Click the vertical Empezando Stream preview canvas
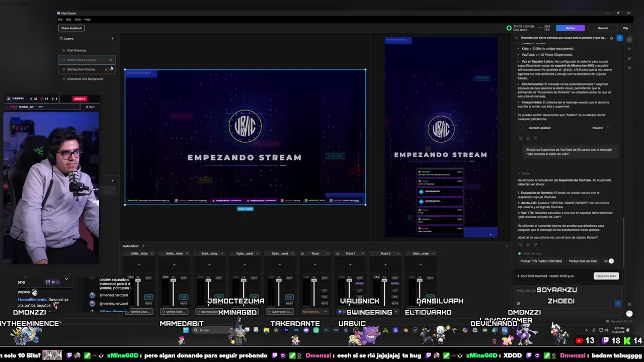This screenshot has width=644, height=362. click(441, 137)
